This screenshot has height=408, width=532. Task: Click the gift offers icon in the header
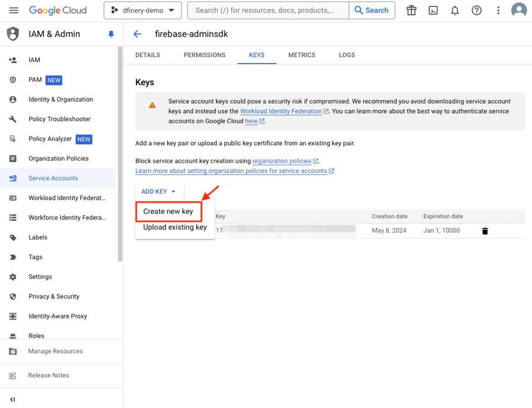[x=411, y=10]
